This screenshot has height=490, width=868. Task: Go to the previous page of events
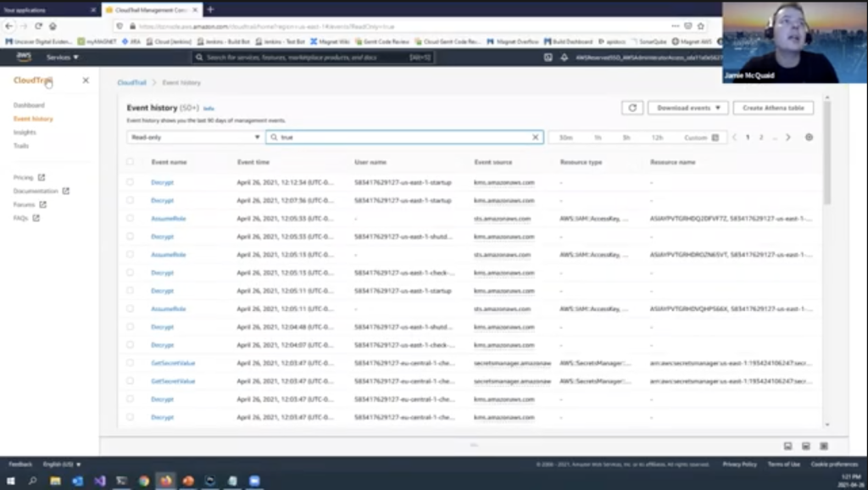tap(735, 137)
